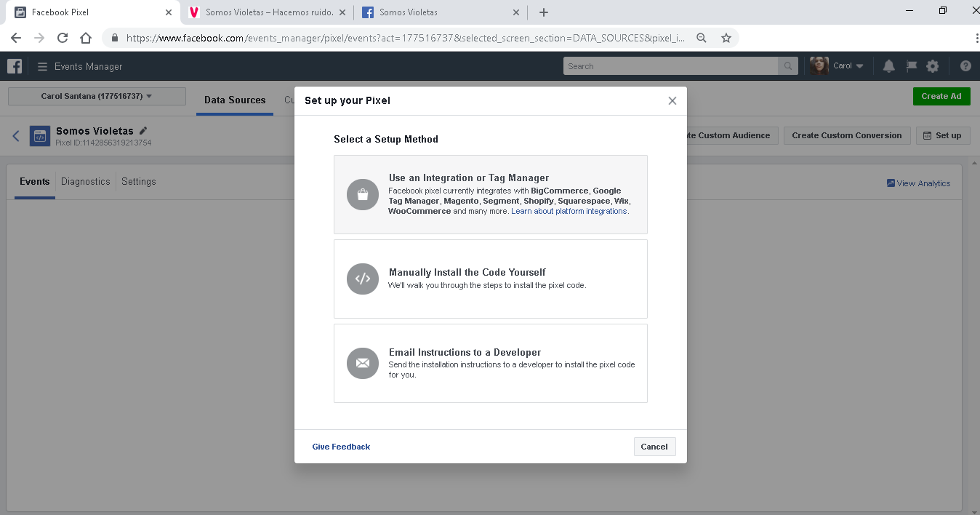Click Carol's profile picture
The width and height of the screenshot is (980, 515).
(819, 65)
